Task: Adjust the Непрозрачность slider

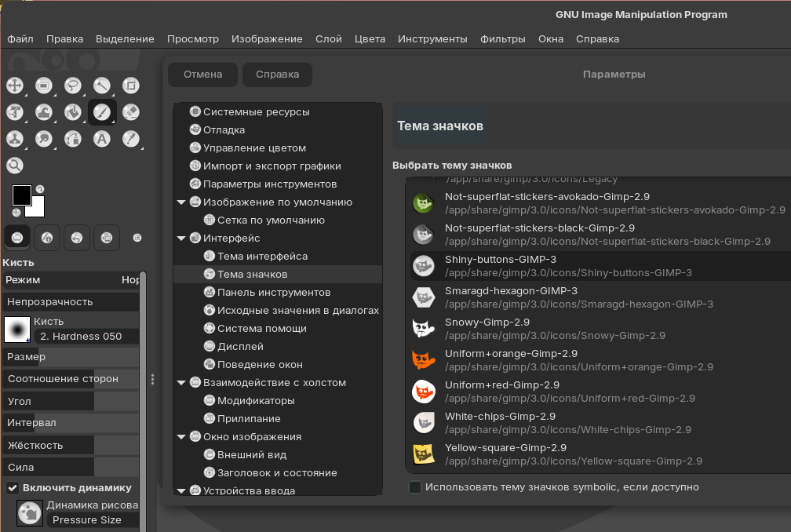Action: click(x=71, y=302)
